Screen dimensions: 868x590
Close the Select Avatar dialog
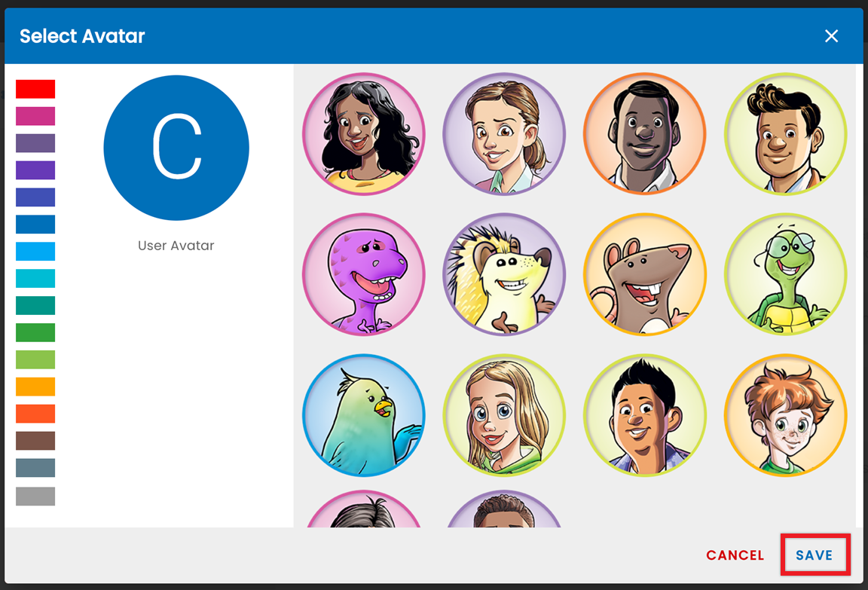(831, 36)
